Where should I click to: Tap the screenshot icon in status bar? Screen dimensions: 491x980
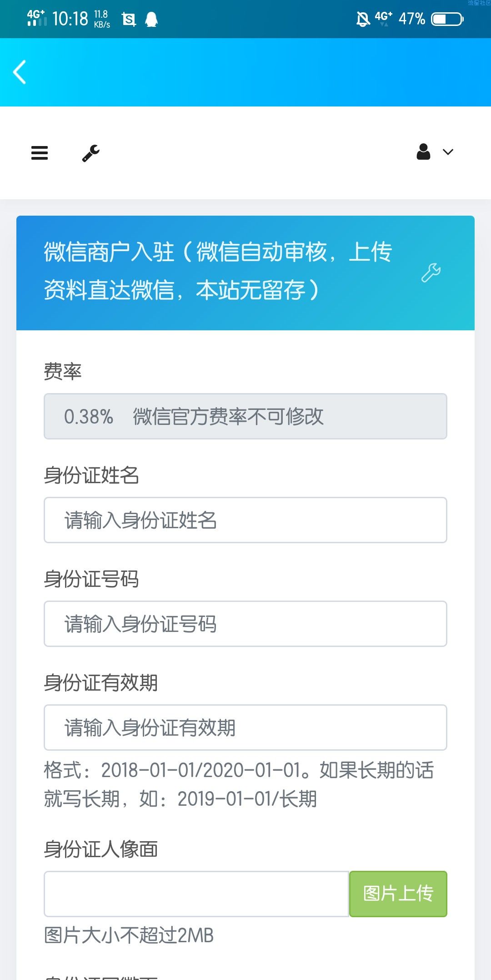[129, 19]
